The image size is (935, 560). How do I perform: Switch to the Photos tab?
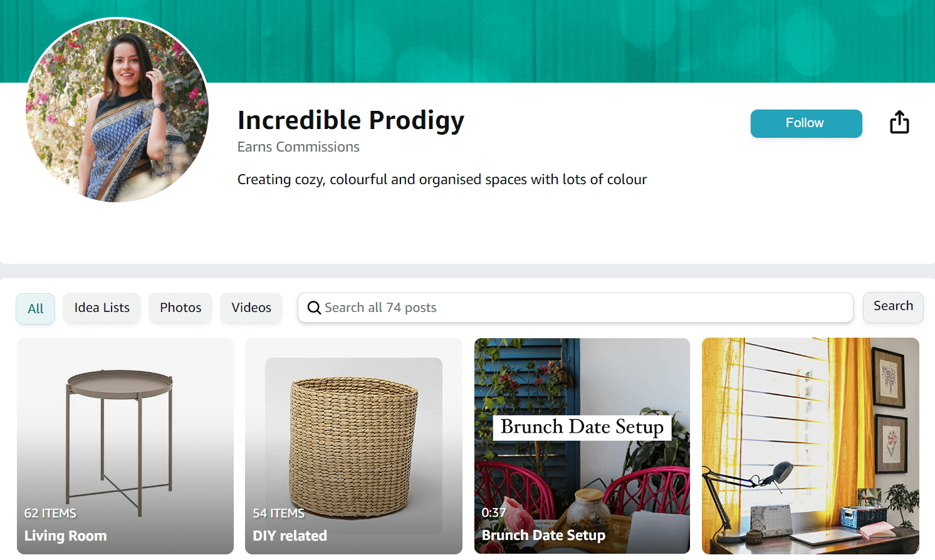(x=180, y=308)
